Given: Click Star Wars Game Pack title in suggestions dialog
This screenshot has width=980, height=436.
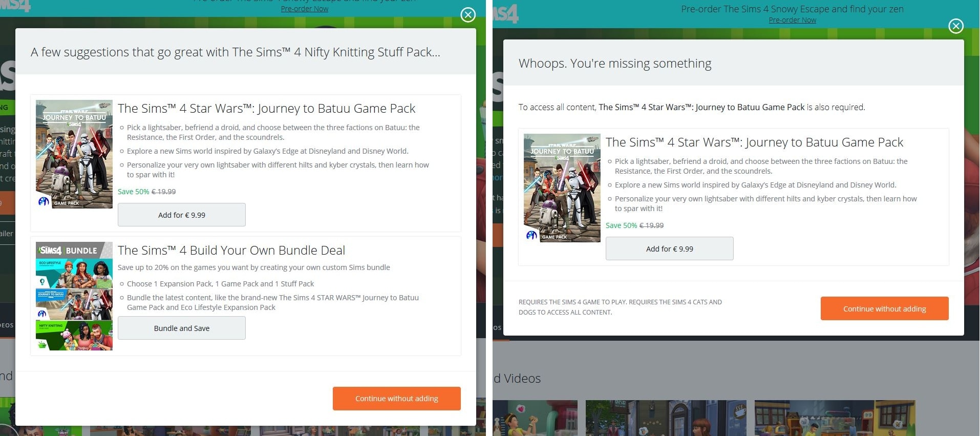Looking at the screenshot, I should coord(266,109).
